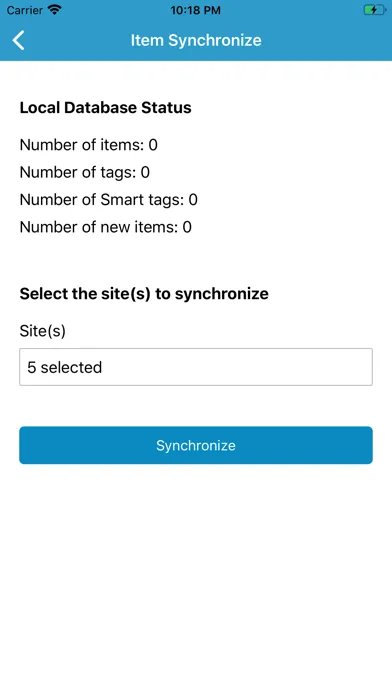This screenshot has width=392, height=696.
Task: Click the battery charging icon
Action: click(375, 10)
